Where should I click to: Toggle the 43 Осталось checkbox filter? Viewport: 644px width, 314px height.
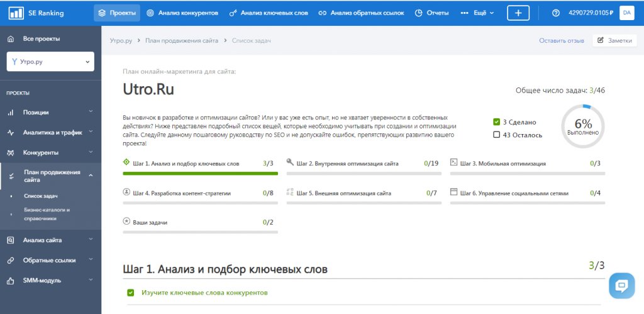point(497,135)
